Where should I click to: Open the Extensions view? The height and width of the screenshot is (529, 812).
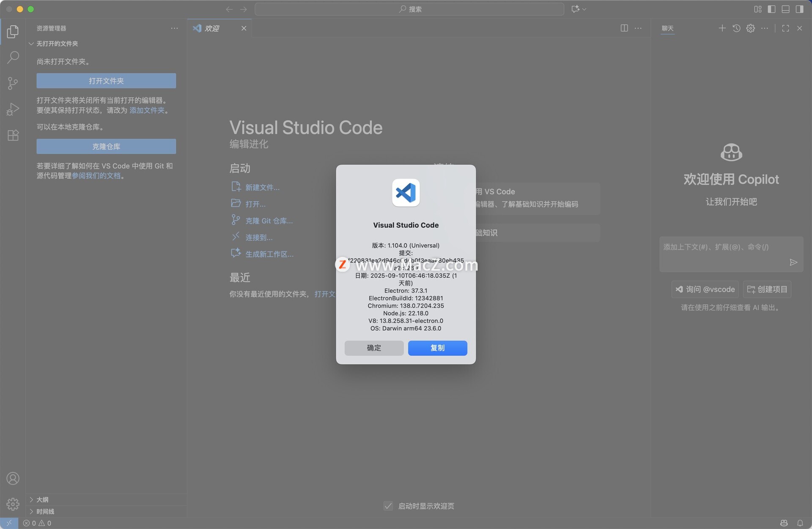click(x=13, y=136)
